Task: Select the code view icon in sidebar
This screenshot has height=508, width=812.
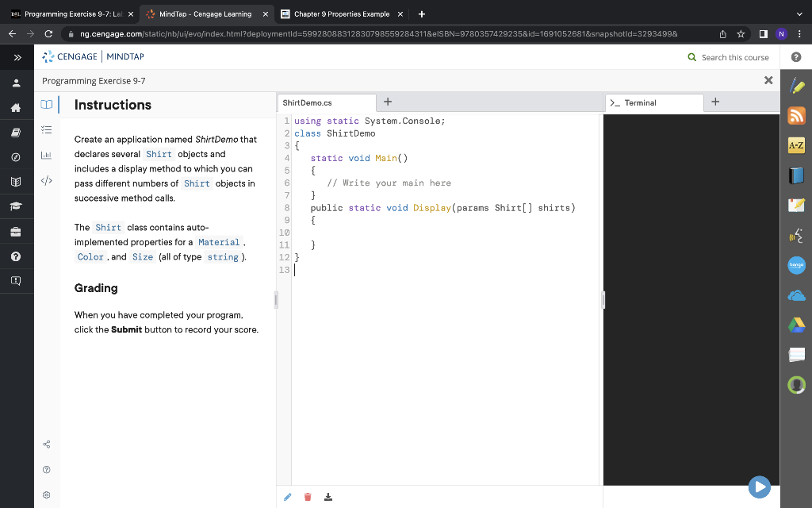Action: coord(46,180)
